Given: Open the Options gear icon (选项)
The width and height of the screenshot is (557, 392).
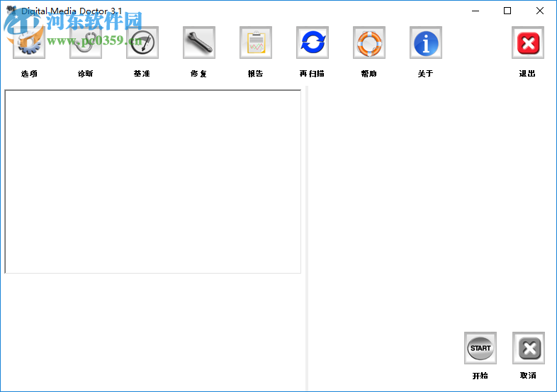Looking at the screenshot, I should pyautogui.click(x=29, y=43).
